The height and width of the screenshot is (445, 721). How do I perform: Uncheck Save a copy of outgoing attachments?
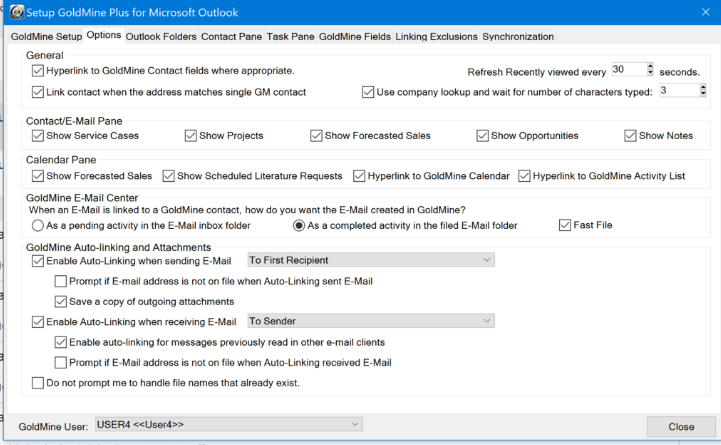tap(61, 301)
